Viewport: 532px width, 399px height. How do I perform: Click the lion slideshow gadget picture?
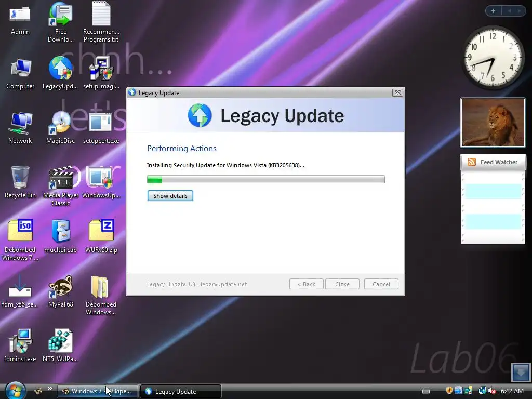pyautogui.click(x=493, y=123)
